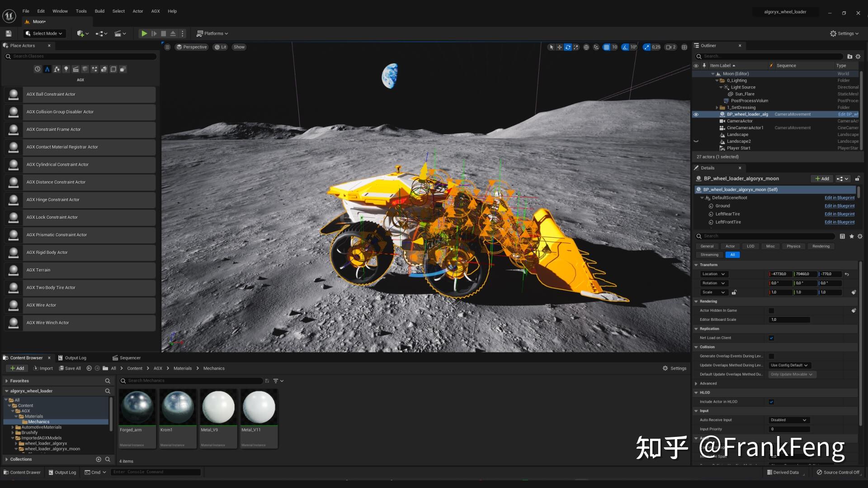This screenshot has width=868, height=488.
Task: Select the Forged_arm material thumbnail
Action: click(137, 407)
